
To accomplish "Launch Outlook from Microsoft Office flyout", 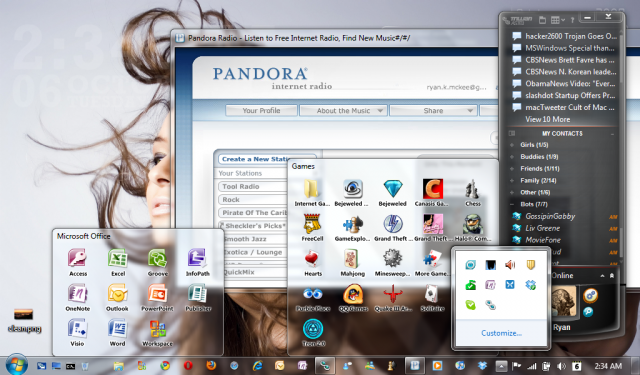I will (118, 298).
